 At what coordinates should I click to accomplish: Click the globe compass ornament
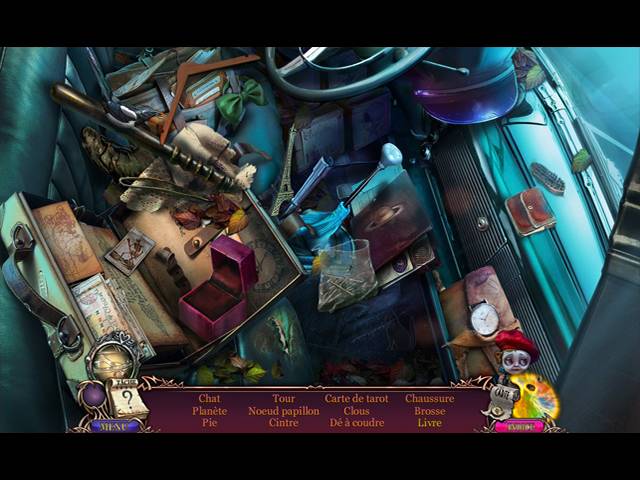tap(108, 358)
